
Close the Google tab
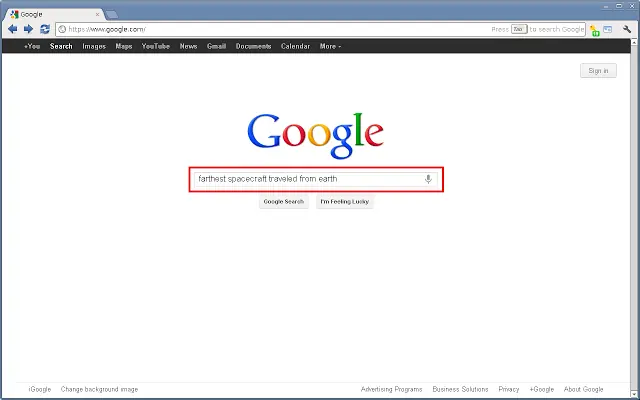click(x=98, y=14)
